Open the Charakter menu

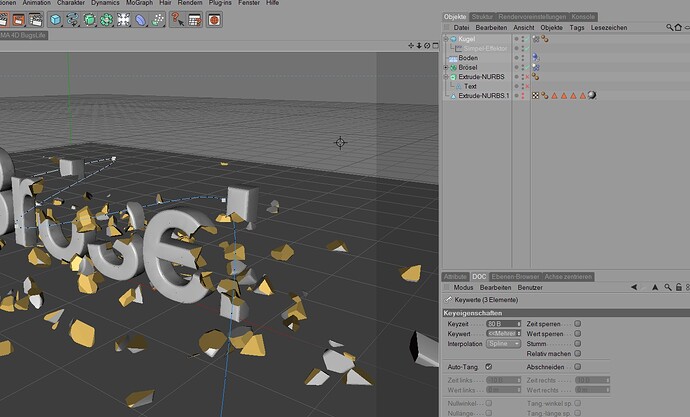click(71, 3)
